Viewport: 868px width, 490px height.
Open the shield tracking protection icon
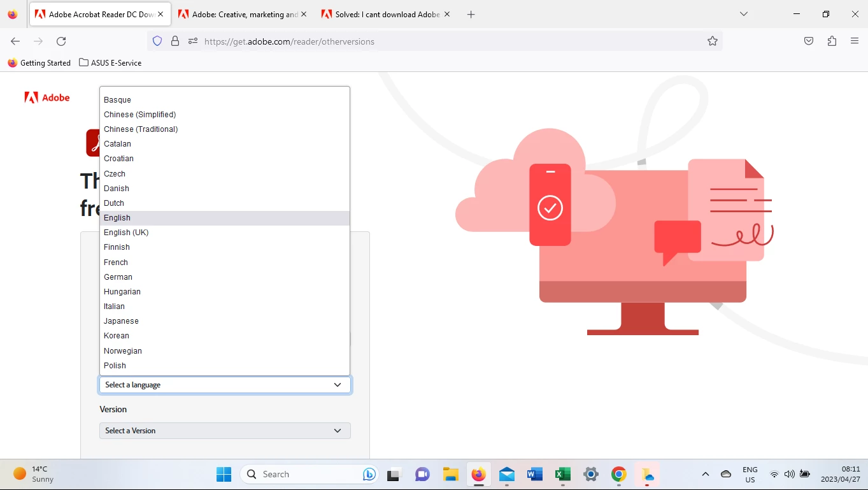point(157,41)
